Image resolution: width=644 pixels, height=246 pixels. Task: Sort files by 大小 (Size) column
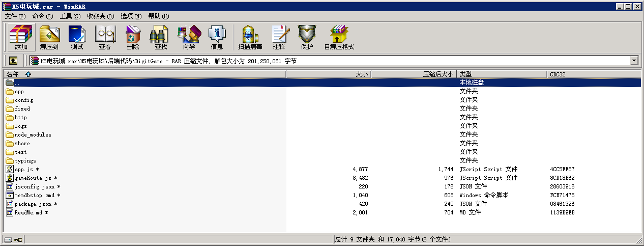tap(329, 74)
